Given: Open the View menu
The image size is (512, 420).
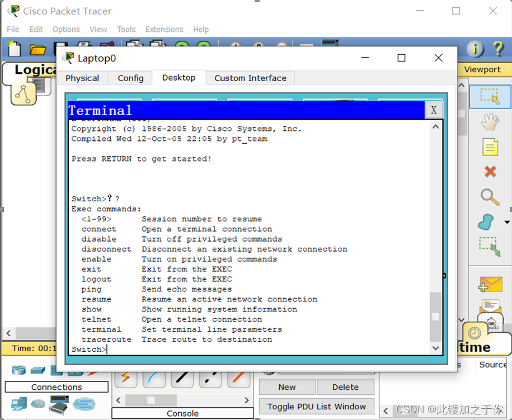Looking at the screenshot, I should pos(98,30).
